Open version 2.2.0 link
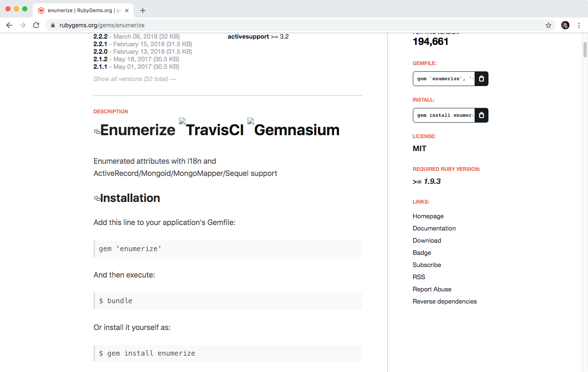 click(100, 52)
